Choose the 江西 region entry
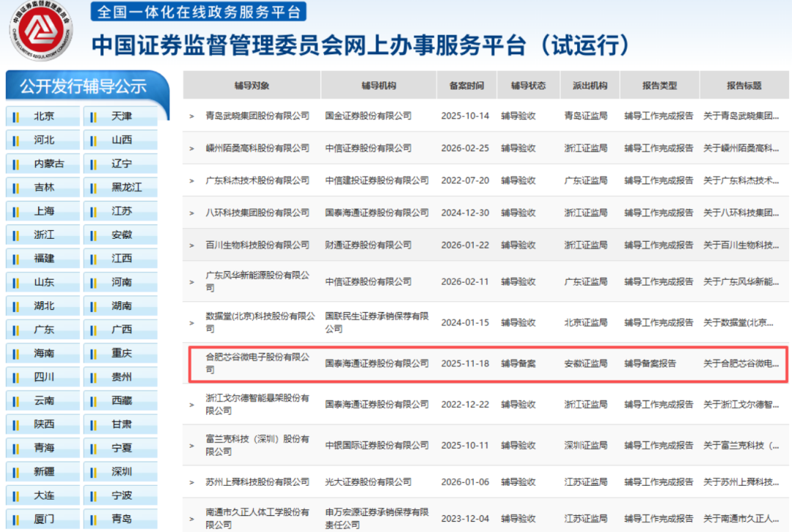This screenshot has height=532, width=792. click(x=121, y=259)
